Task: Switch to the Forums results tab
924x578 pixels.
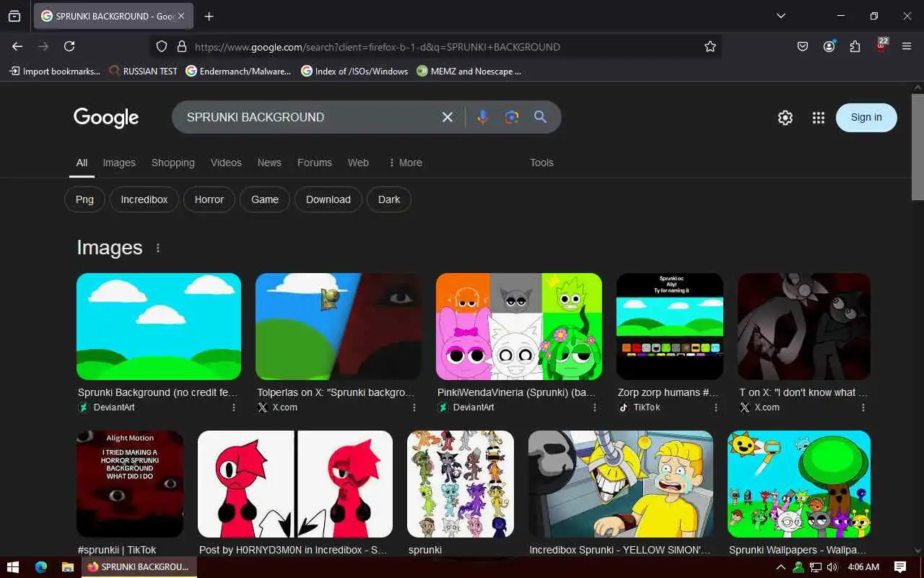Action: [x=315, y=163]
